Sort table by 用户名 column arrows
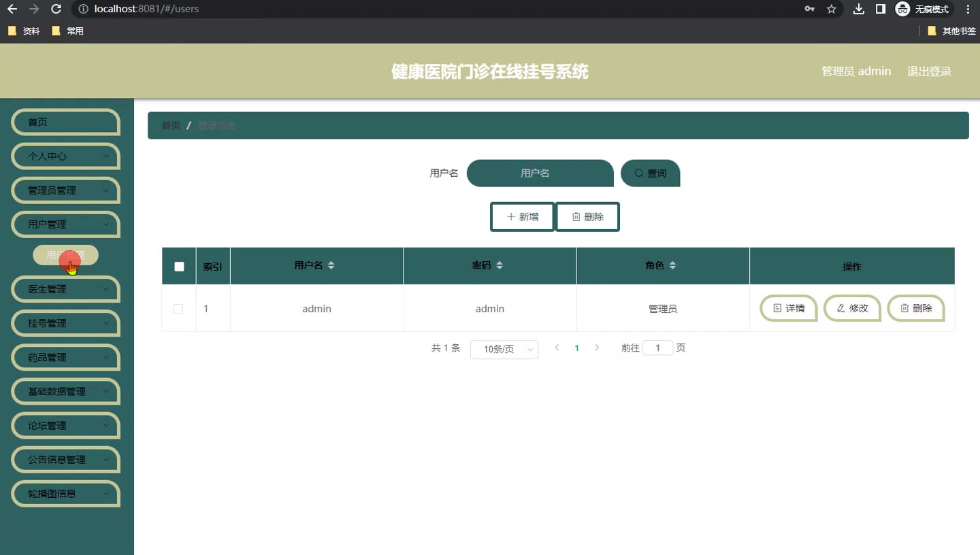This screenshot has width=980, height=555. (x=331, y=265)
